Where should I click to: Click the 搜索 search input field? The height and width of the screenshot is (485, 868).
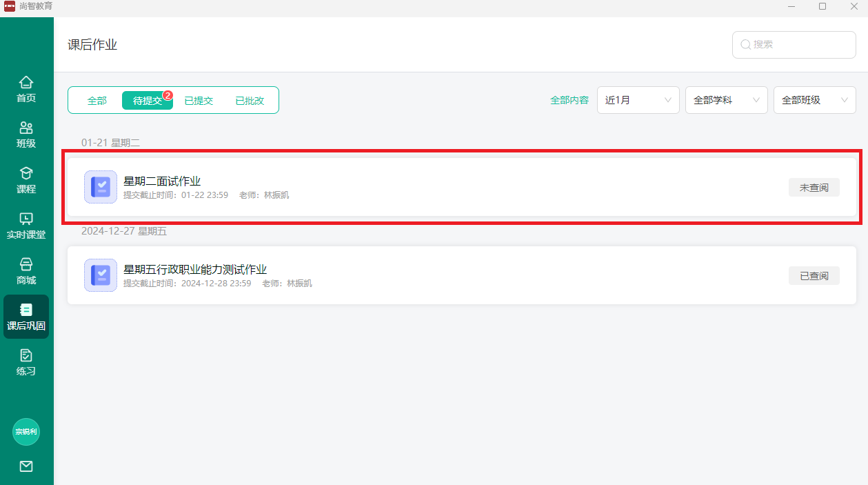pyautogui.click(x=800, y=45)
